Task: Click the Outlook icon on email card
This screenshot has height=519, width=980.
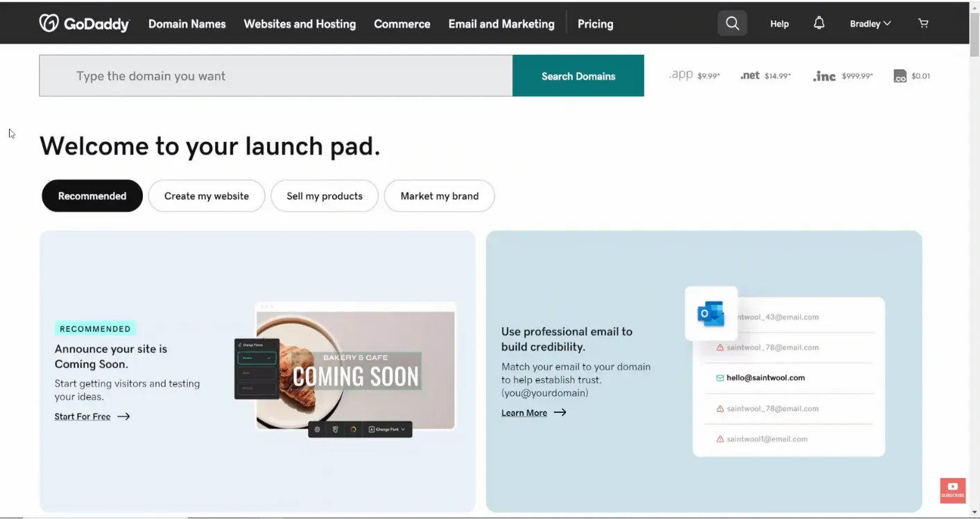Action: coord(711,314)
